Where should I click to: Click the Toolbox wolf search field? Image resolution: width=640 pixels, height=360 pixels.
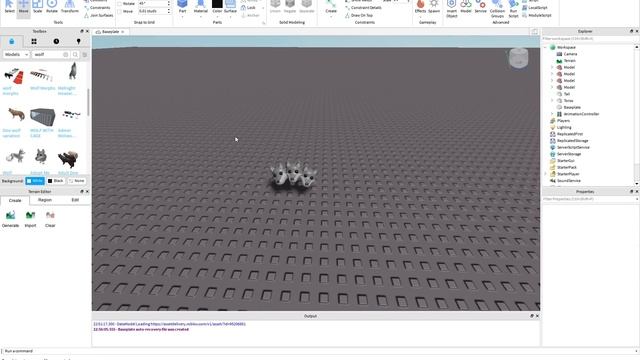point(51,54)
